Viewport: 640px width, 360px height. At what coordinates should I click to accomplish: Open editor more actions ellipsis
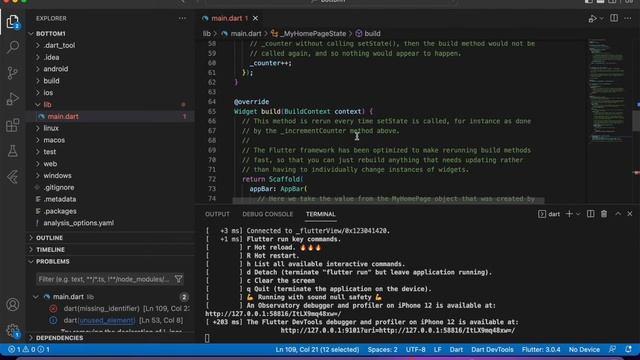click(x=628, y=18)
